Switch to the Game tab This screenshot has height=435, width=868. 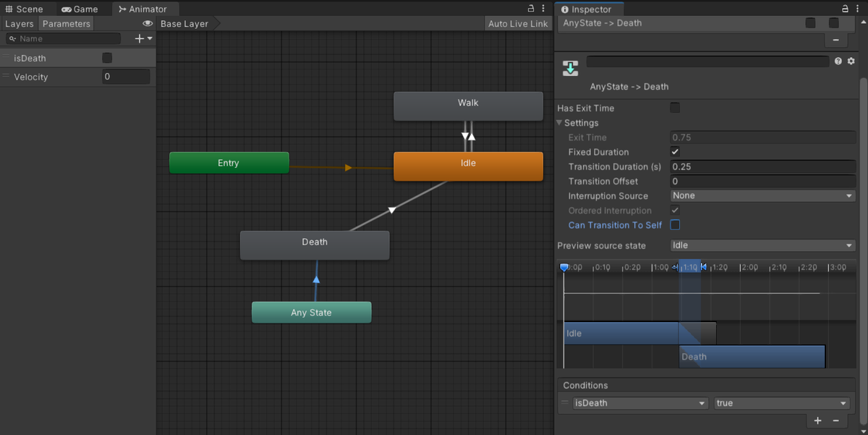tap(80, 9)
